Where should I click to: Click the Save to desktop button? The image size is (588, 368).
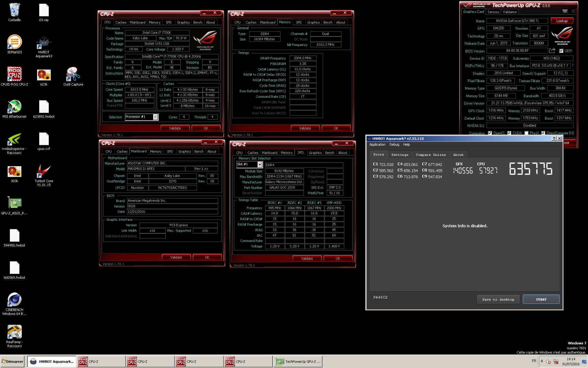pos(498,299)
